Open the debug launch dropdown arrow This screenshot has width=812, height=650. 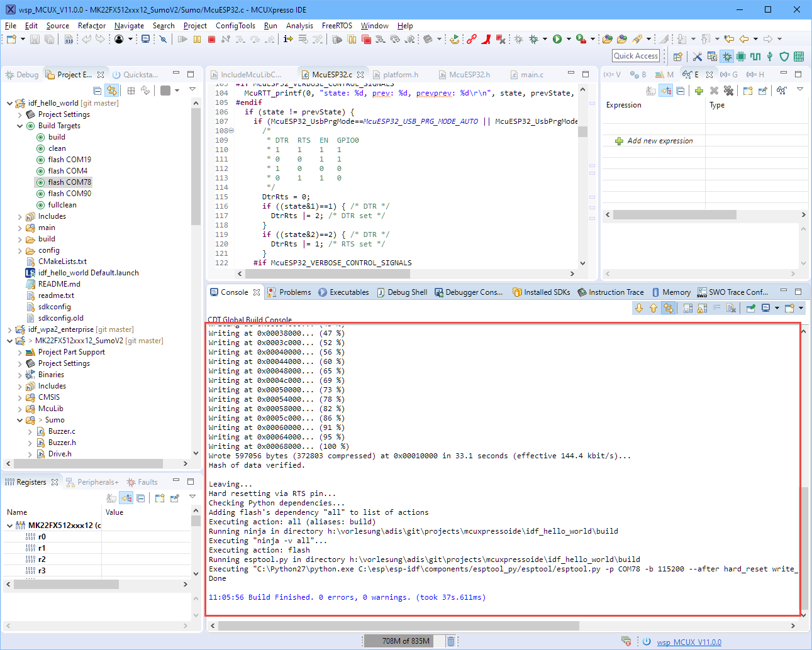pyautogui.click(x=545, y=39)
